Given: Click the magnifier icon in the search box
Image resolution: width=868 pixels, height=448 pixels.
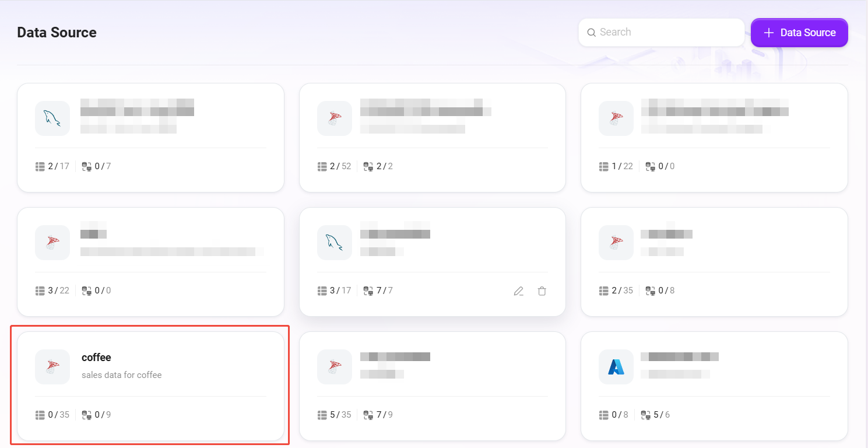Looking at the screenshot, I should 591,33.
